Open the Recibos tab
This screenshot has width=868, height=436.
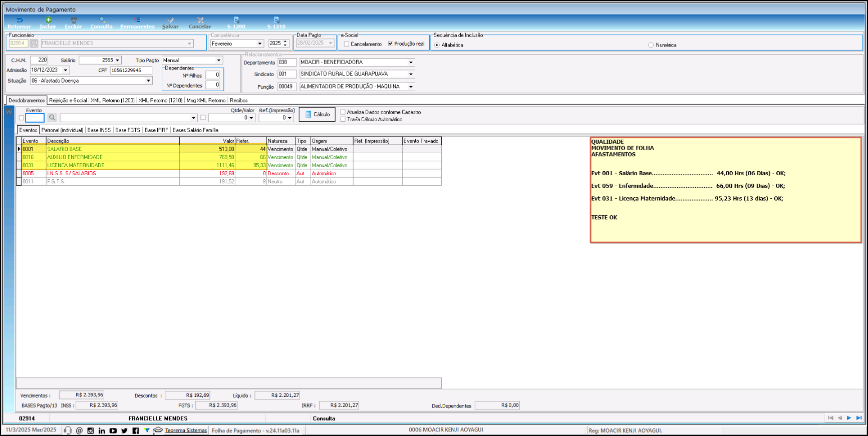(x=239, y=101)
